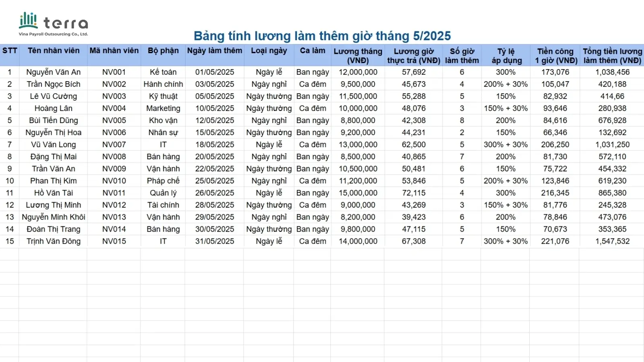Select employee 'Nguyễn Minh Khôi' cell
This screenshot has height=362, width=644.
pyautogui.click(x=54, y=217)
